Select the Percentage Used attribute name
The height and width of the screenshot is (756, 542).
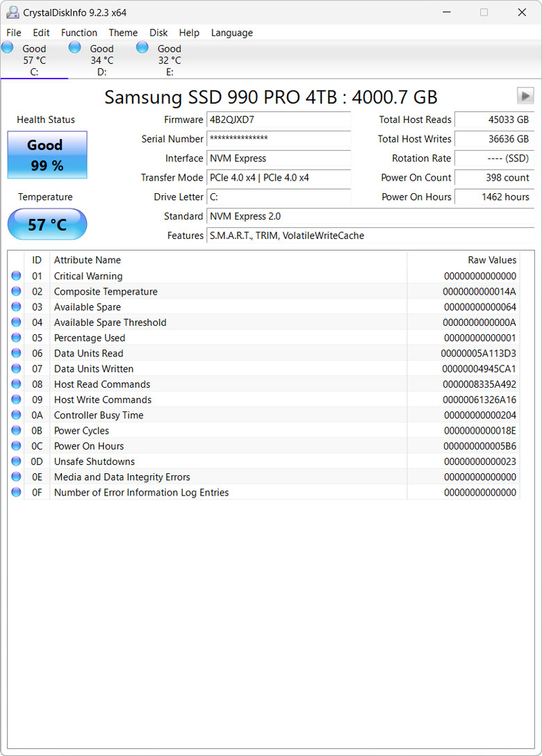coord(89,338)
